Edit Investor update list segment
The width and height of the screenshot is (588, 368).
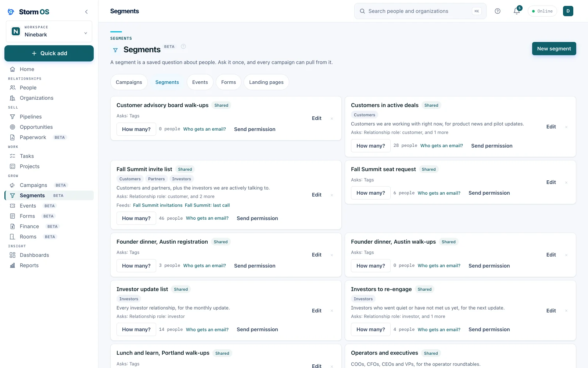click(317, 311)
